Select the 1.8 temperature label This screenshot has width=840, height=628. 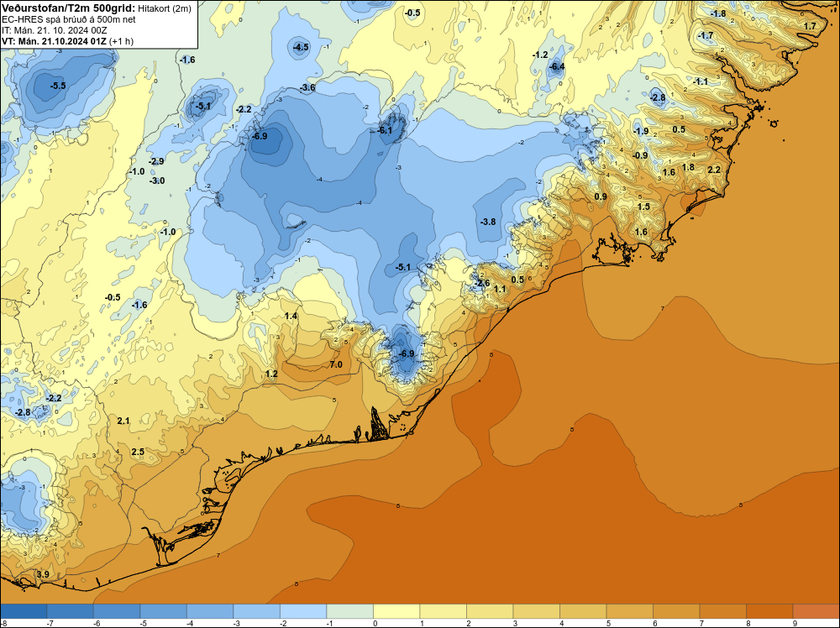click(x=689, y=167)
